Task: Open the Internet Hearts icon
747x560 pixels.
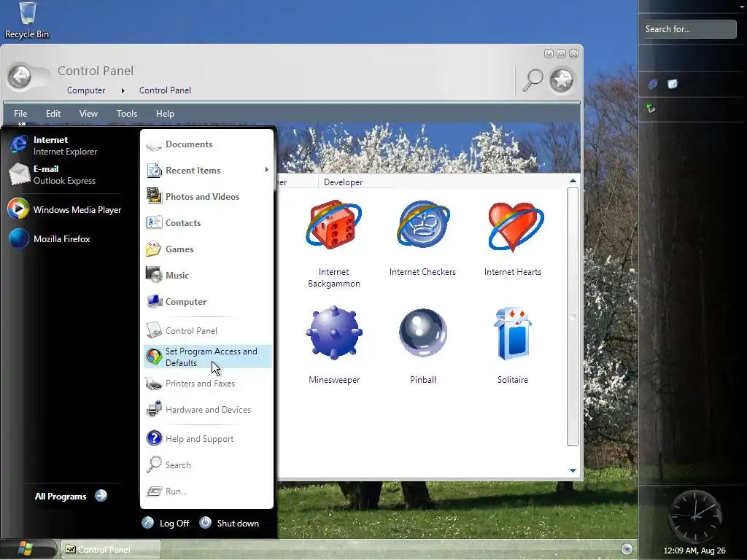Action: [514, 226]
